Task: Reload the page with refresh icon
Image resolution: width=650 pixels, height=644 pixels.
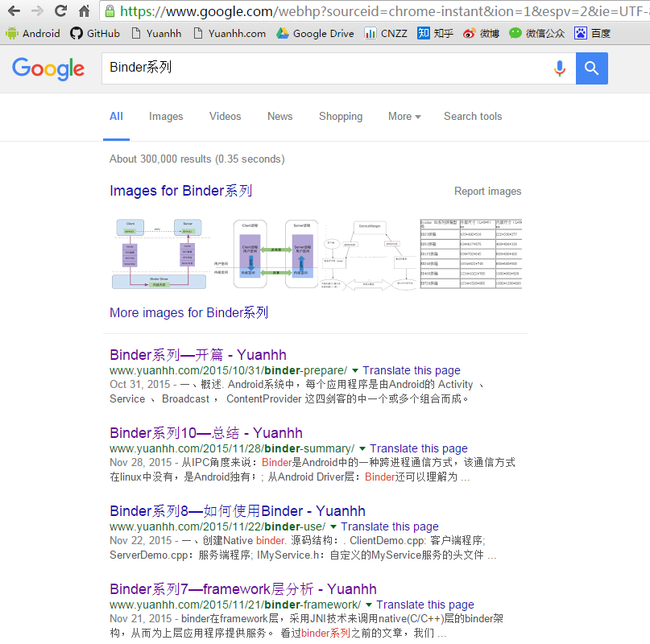Action: (61, 10)
